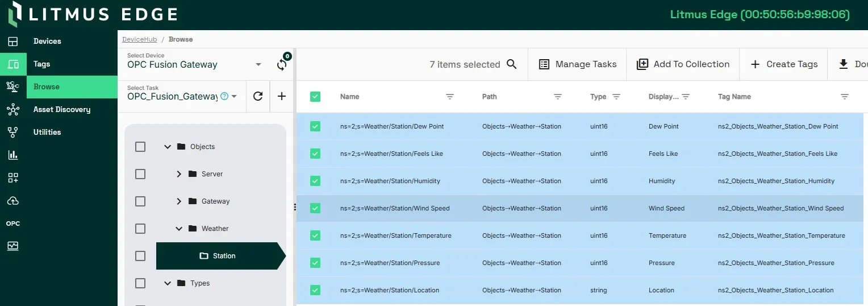Open the bar-chart Analytics sidebar icon
The image size is (868, 306).
click(13, 155)
